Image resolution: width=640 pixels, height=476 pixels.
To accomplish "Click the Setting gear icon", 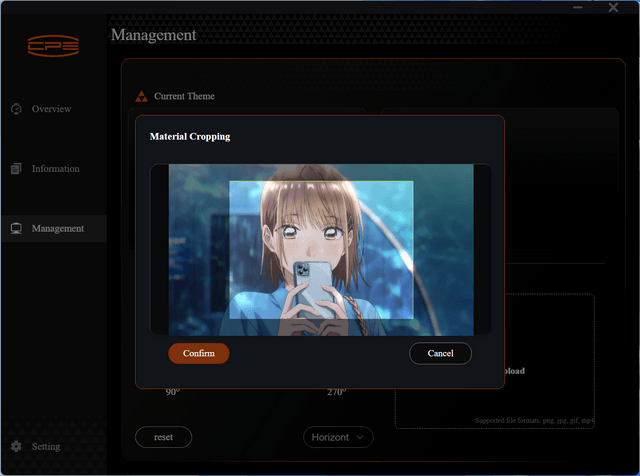I will click(x=16, y=446).
